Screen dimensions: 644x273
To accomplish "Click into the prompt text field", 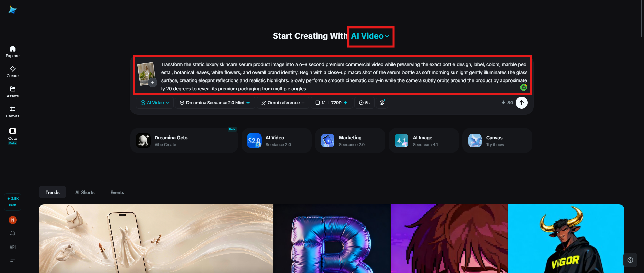I will 344,76.
